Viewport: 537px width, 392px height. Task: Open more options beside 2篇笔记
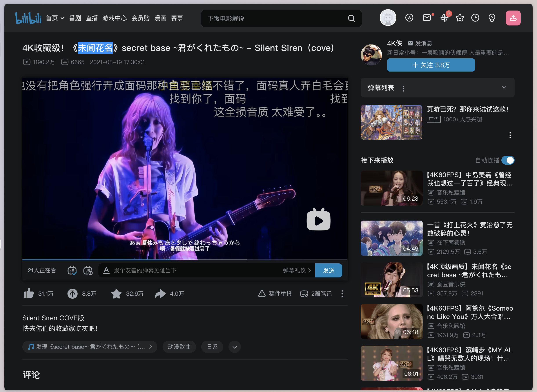(342, 293)
